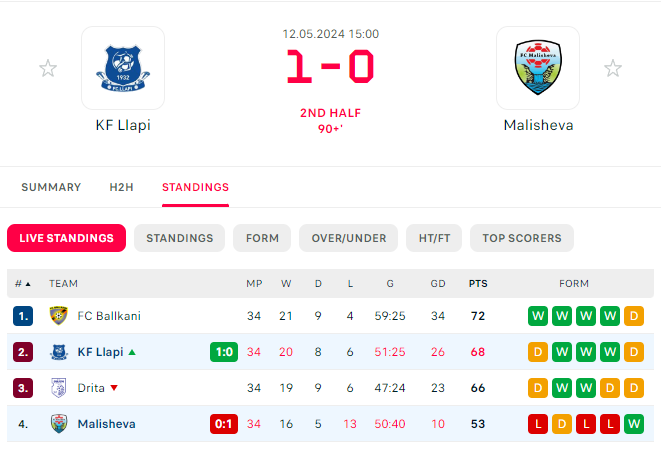The width and height of the screenshot is (661, 449).
Task: Switch to the H2H tab
Action: (x=121, y=187)
